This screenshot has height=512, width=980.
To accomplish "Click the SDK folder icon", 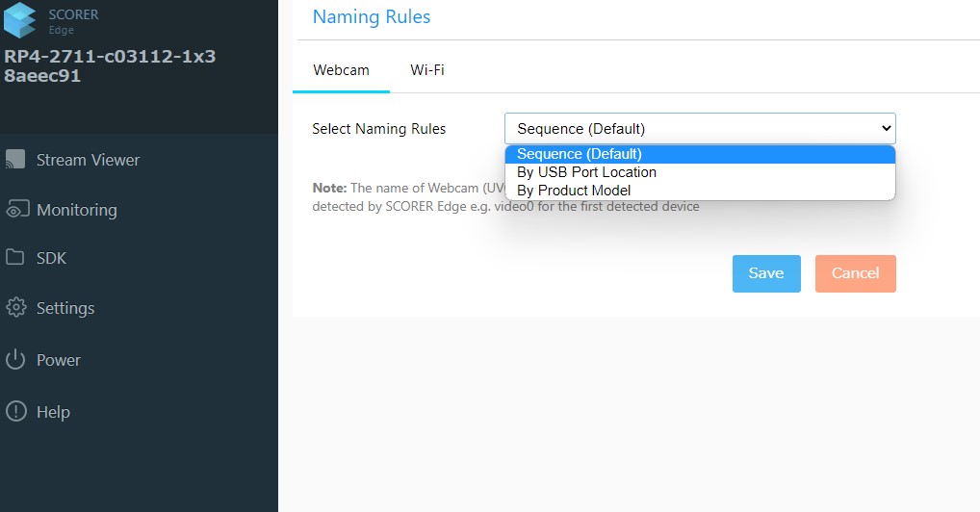I will 15,257.
